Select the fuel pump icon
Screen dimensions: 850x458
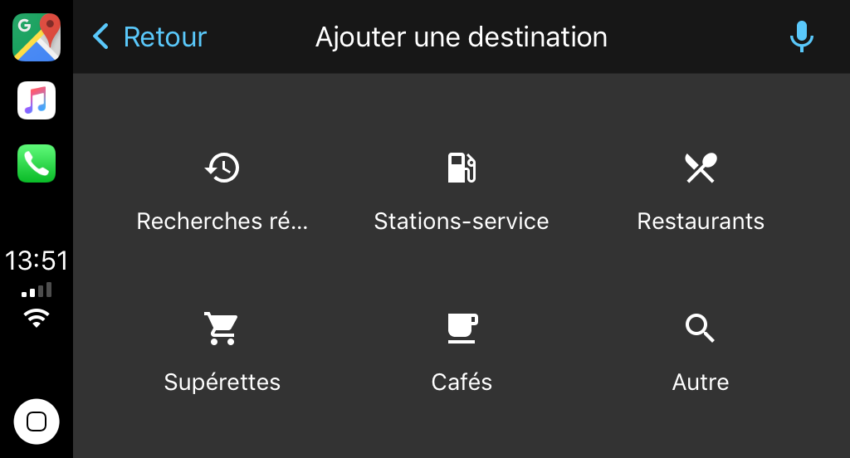point(461,167)
